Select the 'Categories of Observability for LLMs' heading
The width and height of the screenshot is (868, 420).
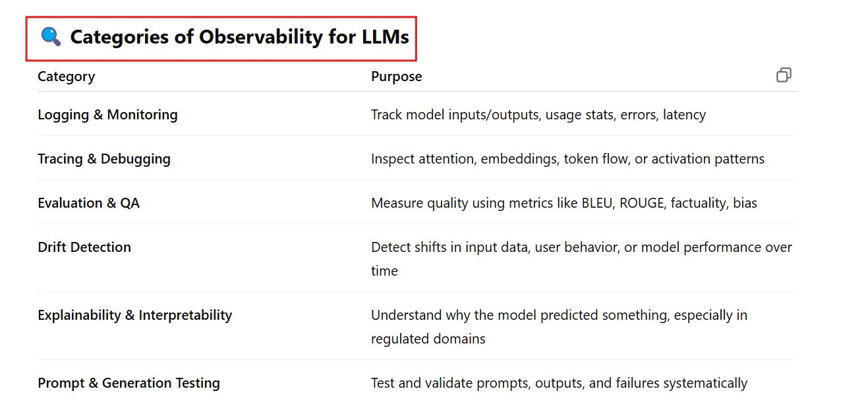tap(239, 37)
